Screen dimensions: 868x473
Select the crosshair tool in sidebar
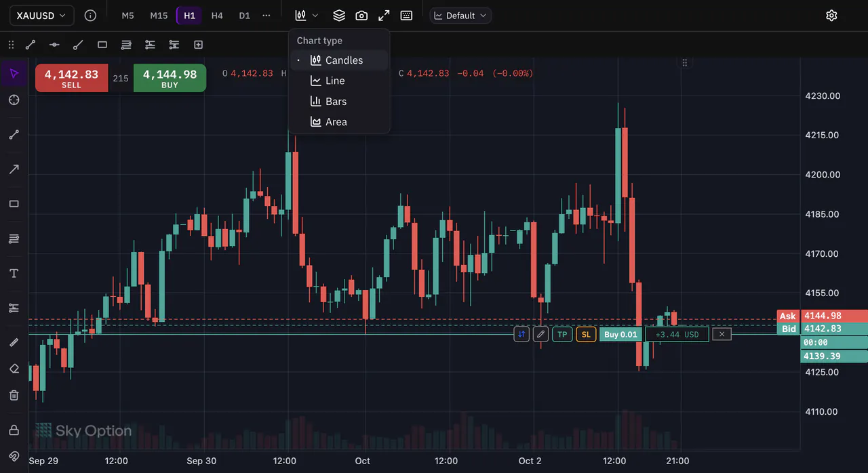coord(14,100)
